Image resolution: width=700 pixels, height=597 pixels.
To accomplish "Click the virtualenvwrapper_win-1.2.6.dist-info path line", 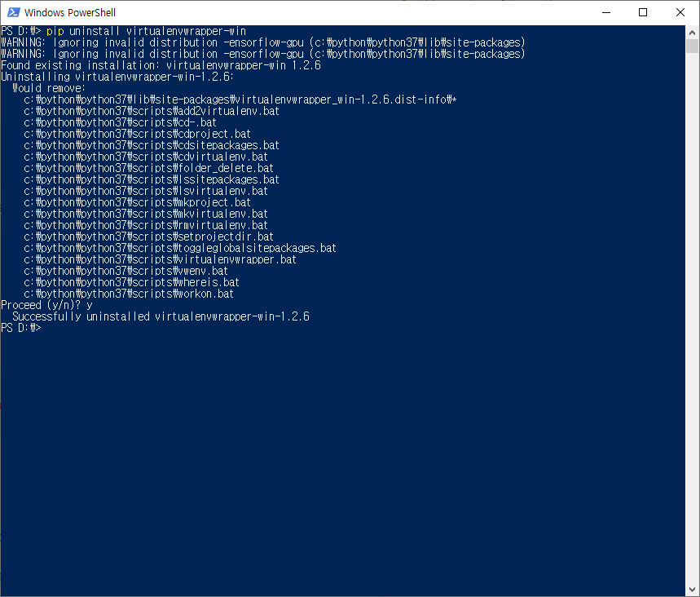I will tap(240, 99).
